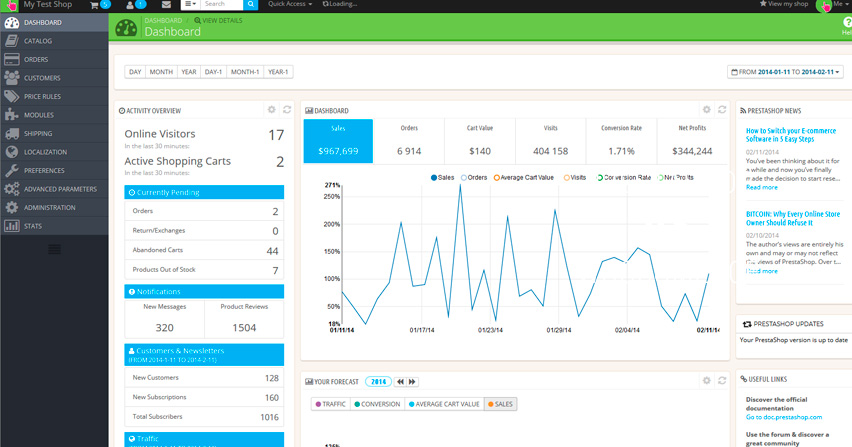Viewport: 852px width, 447px height.
Task: Click the Advanced Parameters gears icon
Action: coord(11,189)
